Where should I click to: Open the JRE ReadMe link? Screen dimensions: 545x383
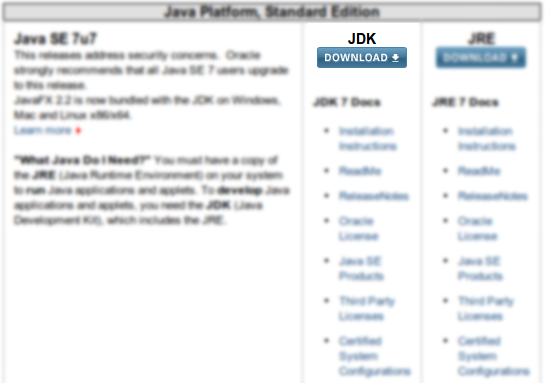tap(479, 171)
